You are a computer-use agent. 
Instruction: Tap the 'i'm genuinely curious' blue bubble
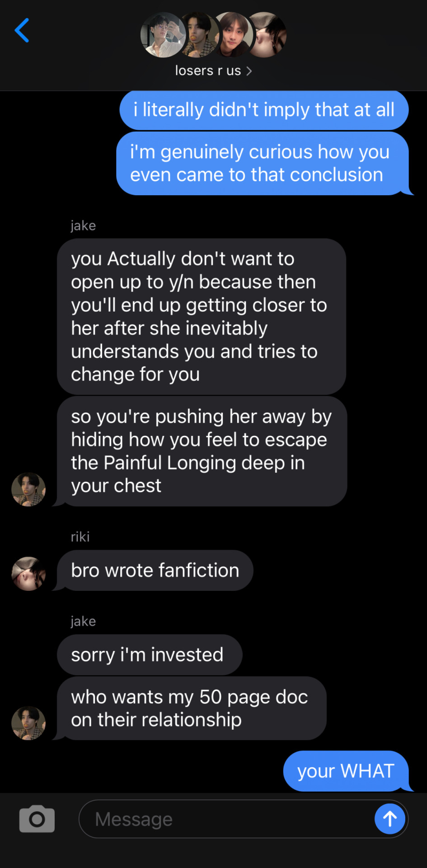tap(263, 163)
